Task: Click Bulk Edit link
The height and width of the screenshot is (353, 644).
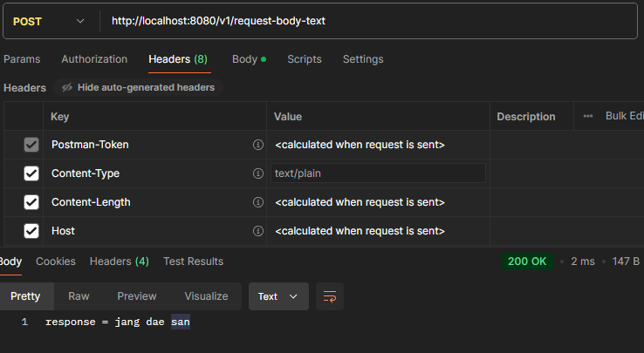Action: click(624, 116)
